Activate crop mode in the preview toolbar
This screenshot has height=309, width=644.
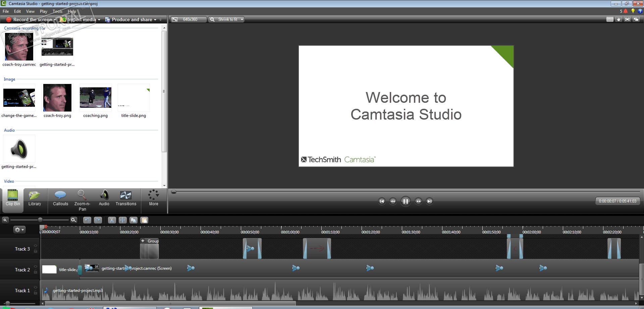tap(610, 19)
